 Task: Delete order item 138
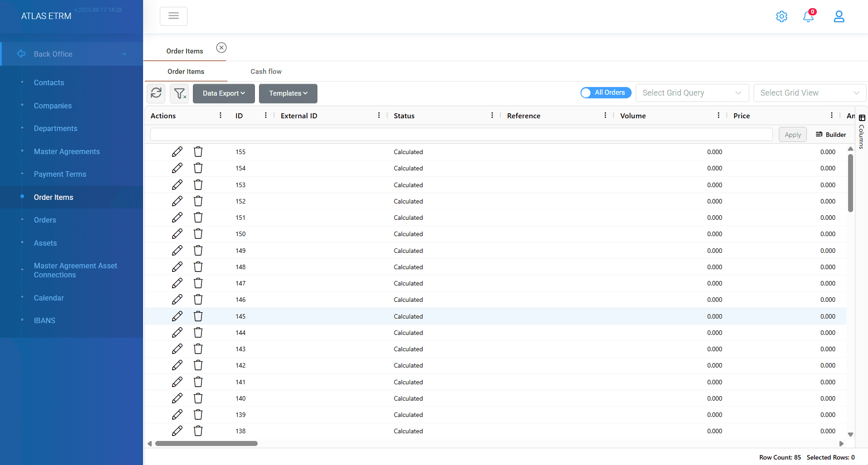click(x=198, y=431)
